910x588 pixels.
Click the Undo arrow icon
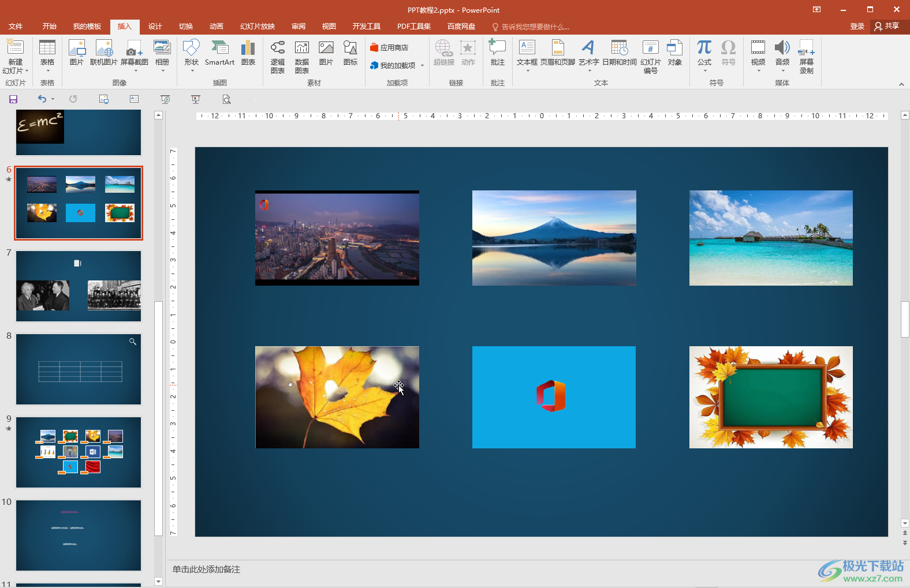(42, 99)
